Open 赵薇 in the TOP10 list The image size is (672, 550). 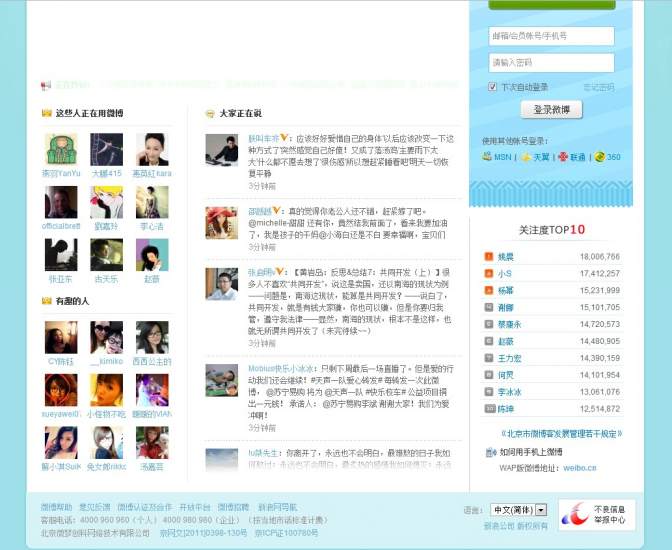(505, 341)
